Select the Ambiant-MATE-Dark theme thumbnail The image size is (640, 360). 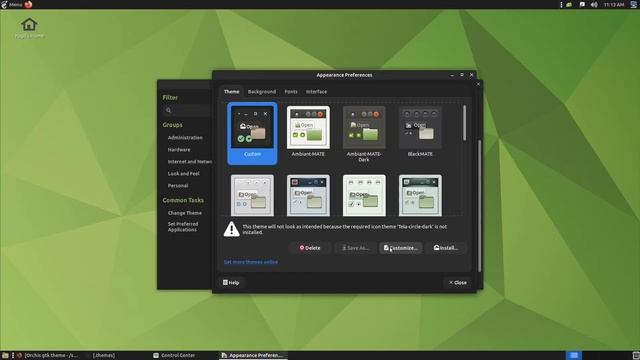click(x=364, y=134)
